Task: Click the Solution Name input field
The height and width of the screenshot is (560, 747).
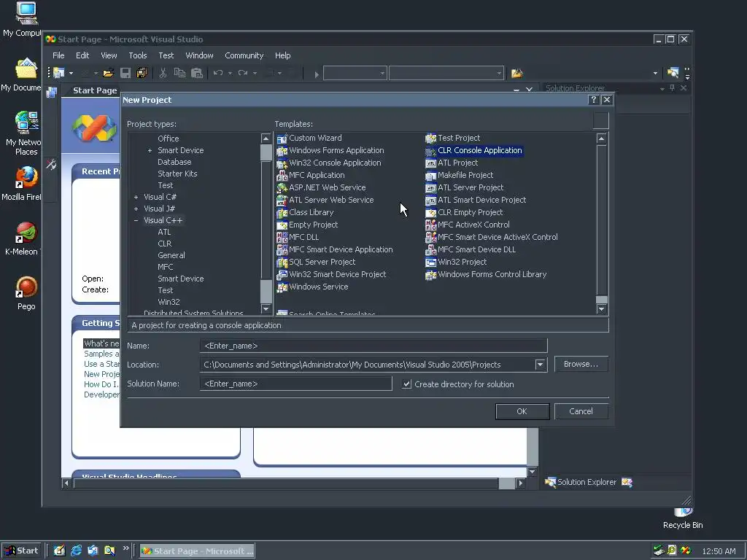Action: point(296,384)
